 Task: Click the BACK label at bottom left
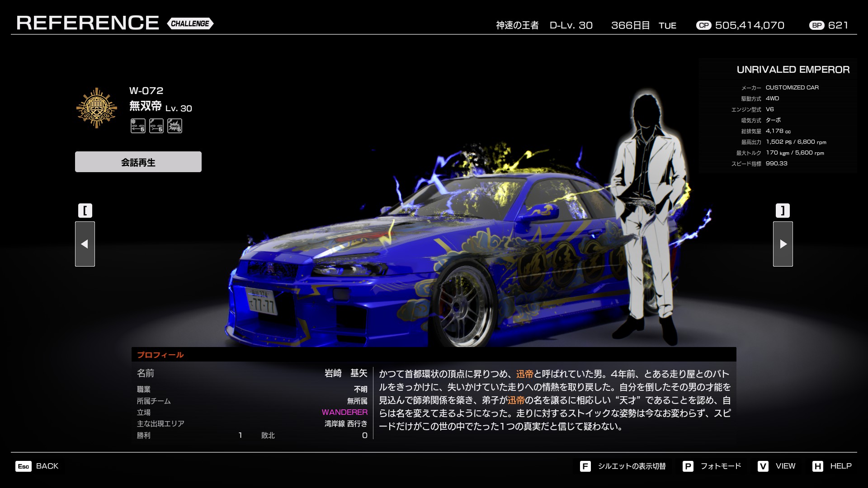tap(47, 466)
